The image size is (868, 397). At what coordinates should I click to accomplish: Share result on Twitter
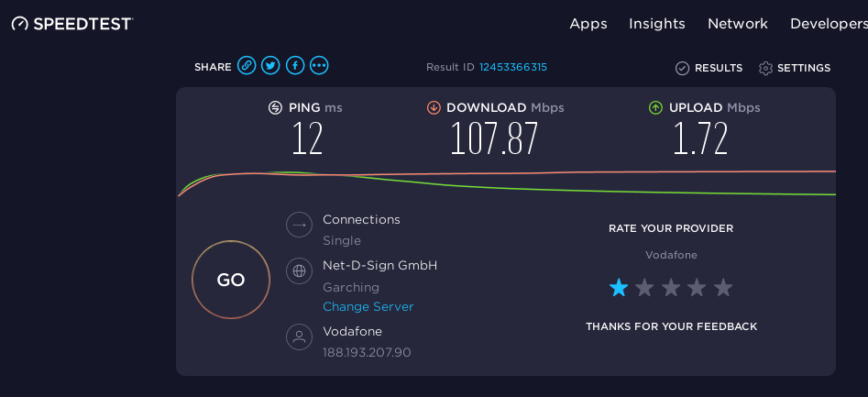click(x=270, y=65)
